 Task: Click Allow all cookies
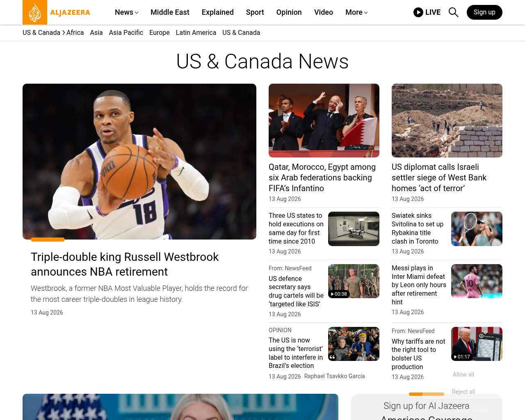[463, 374]
